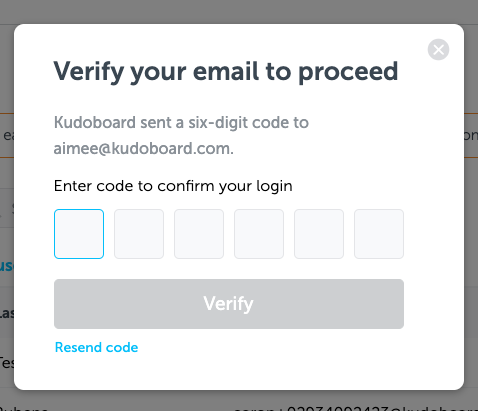Viewport: 478px width, 411px height.
Task: Click 'Kudoboard sent a six-digit code to' text
Action: [181, 123]
